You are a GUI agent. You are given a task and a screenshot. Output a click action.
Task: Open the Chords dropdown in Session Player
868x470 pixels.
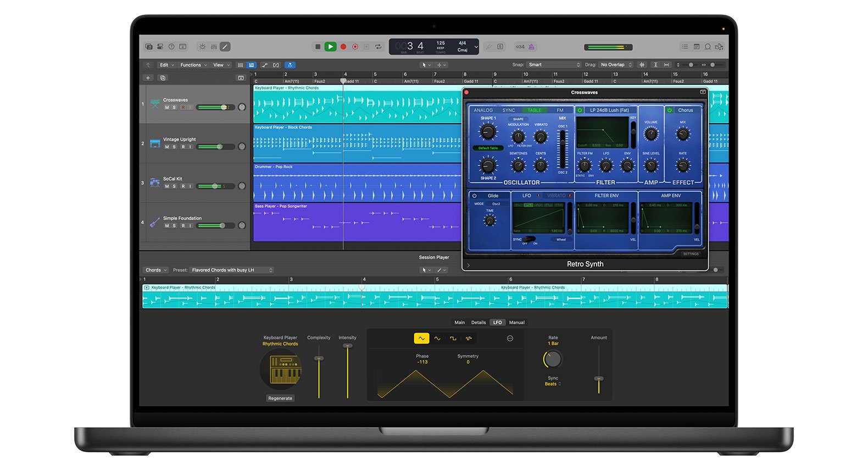pos(156,270)
